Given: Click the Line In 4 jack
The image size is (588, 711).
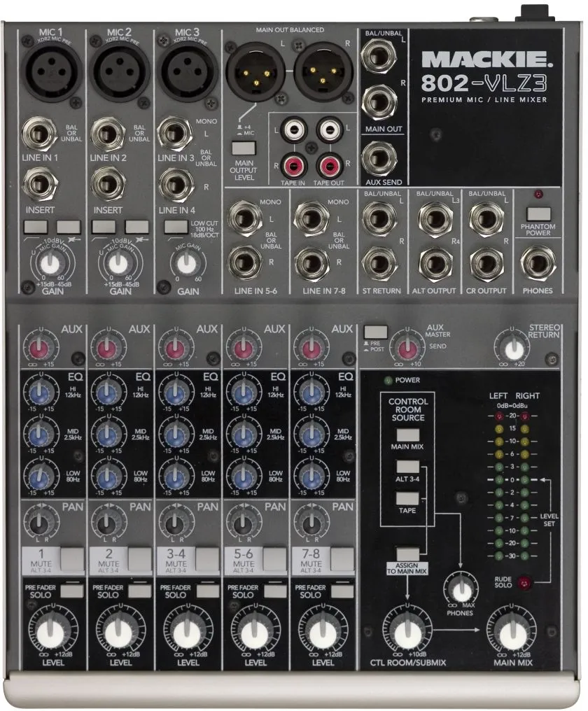Looking at the screenshot, I should pyautogui.click(x=176, y=185).
